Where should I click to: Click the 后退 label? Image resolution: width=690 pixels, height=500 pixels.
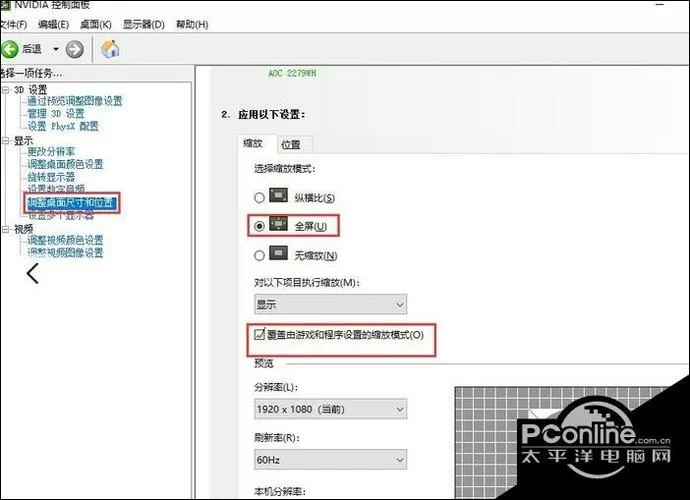[x=32, y=49]
